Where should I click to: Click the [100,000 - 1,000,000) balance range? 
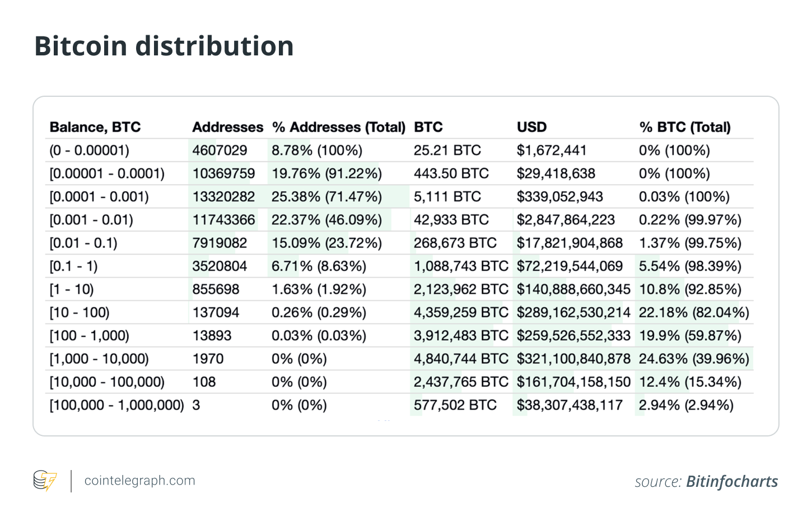(x=116, y=405)
